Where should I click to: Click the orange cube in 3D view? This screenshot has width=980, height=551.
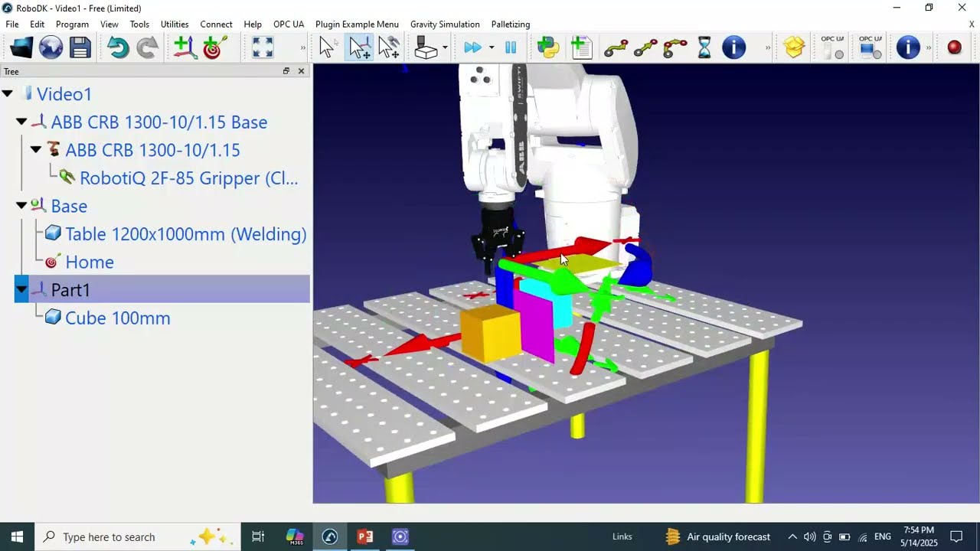click(x=491, y=334)
